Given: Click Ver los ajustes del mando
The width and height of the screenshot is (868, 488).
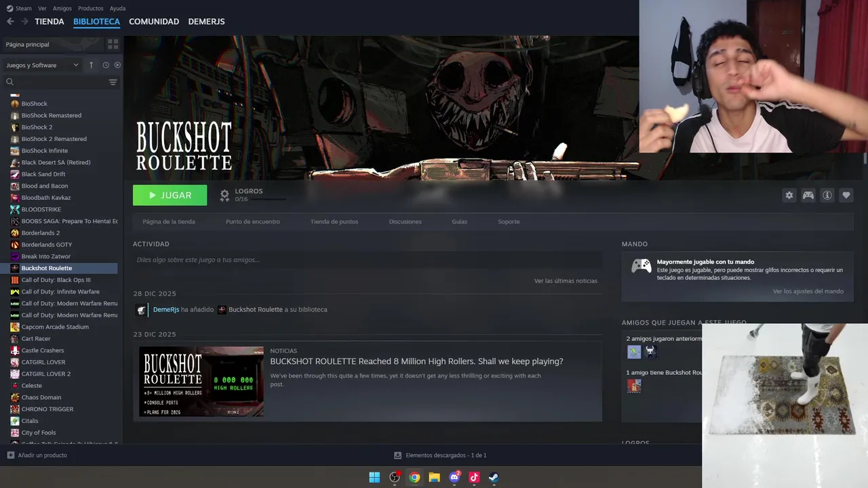Looking at the screenshot, I should 808,291.
